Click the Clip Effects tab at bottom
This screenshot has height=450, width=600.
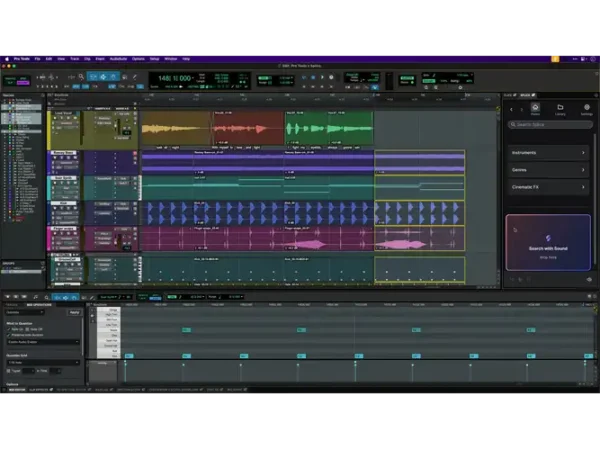click(41, 390)
